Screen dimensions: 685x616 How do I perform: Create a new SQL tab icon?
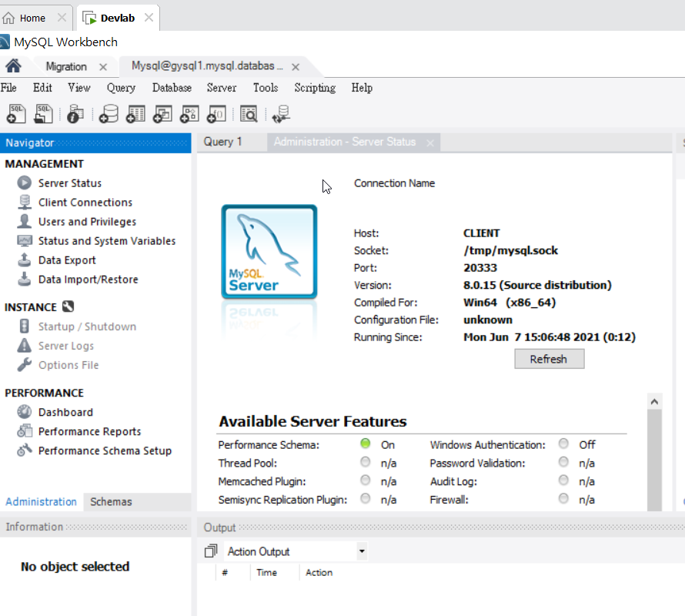pyautogui.click(x=16, y=114)
